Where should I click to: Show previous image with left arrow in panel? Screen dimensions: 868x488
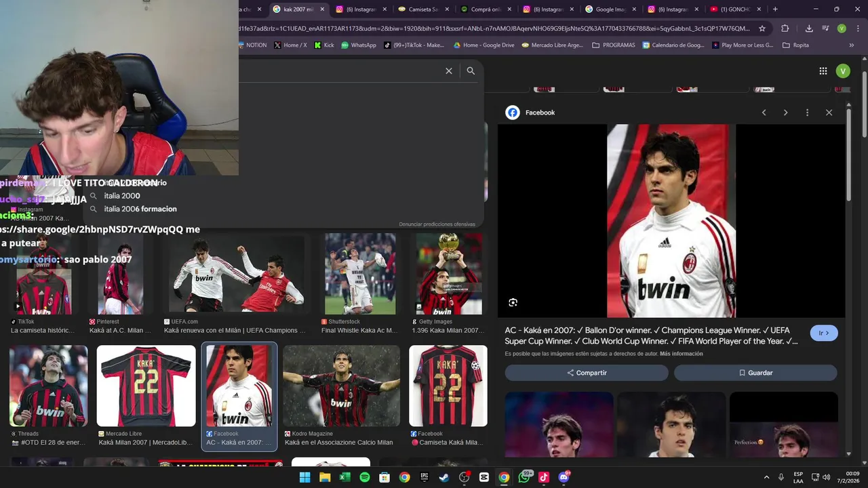[x=764, y=113]
